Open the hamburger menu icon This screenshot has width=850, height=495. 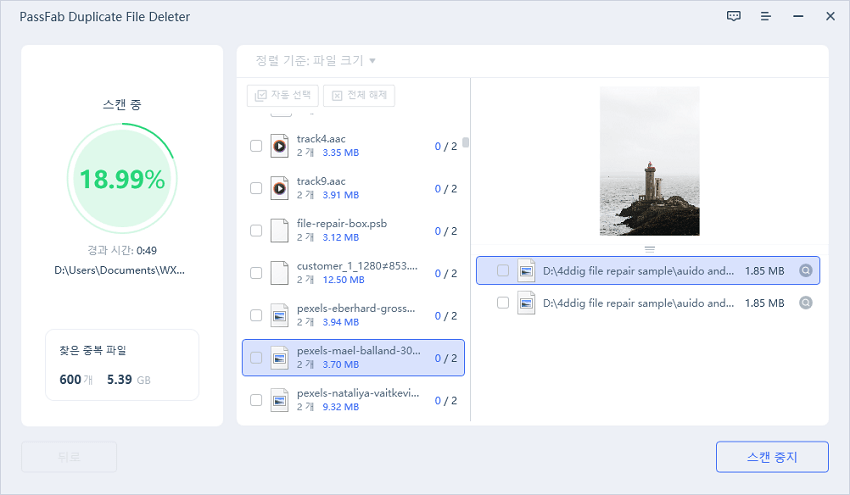(x=765, y=16)
